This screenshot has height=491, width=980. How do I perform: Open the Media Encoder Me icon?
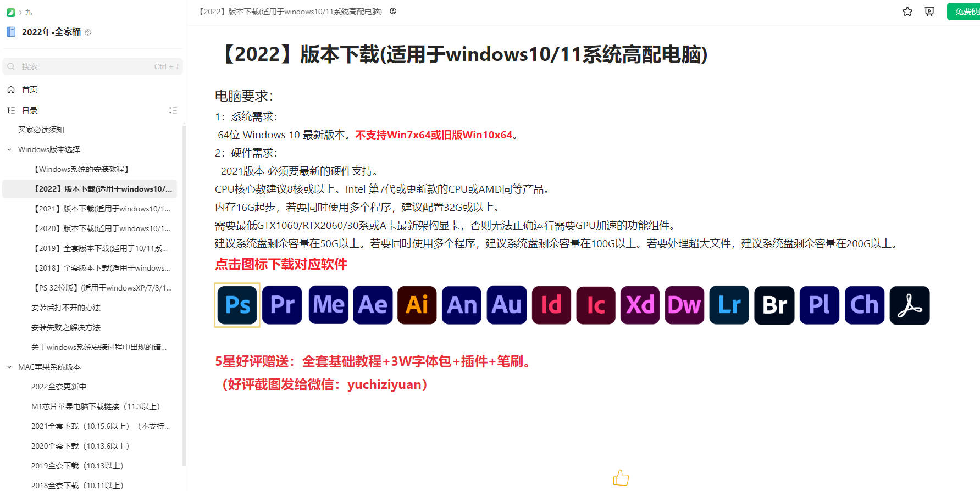click(328, 305)
